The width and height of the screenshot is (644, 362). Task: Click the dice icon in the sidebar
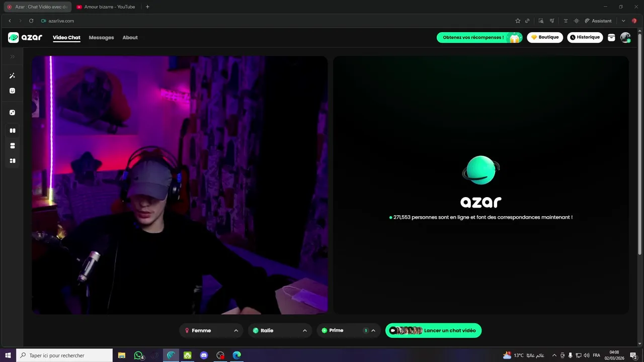(13, 113)
